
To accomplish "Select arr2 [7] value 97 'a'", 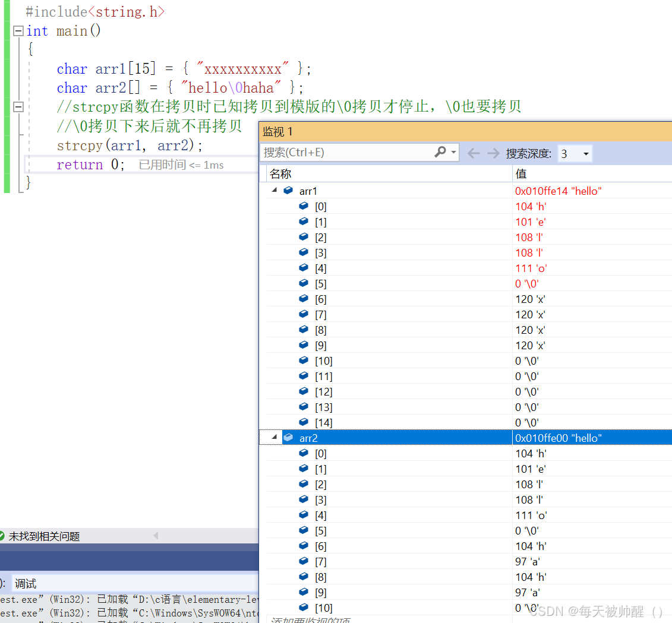I will [527, 562].
